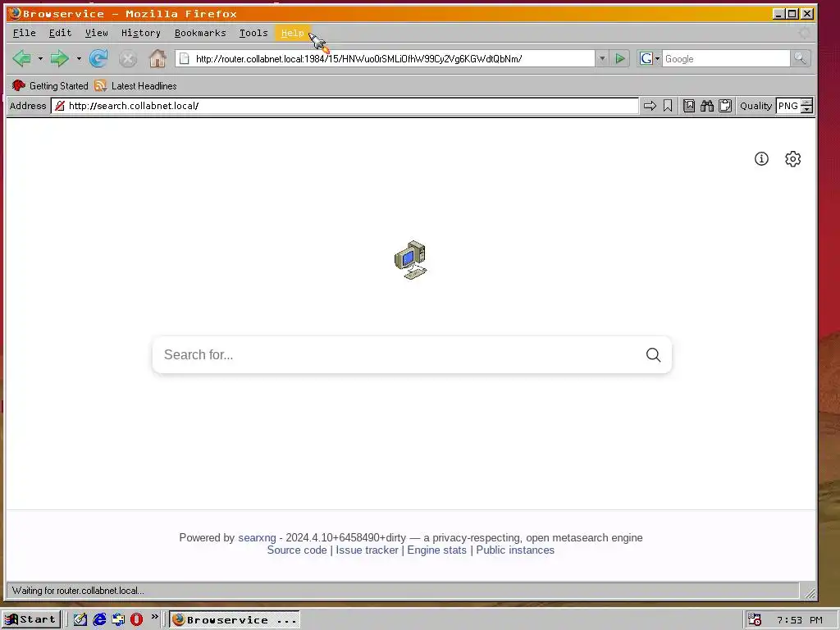Stop loading with the grey Stop button
This screenshot has width=840, height=630.
click(x=127, y=58)
